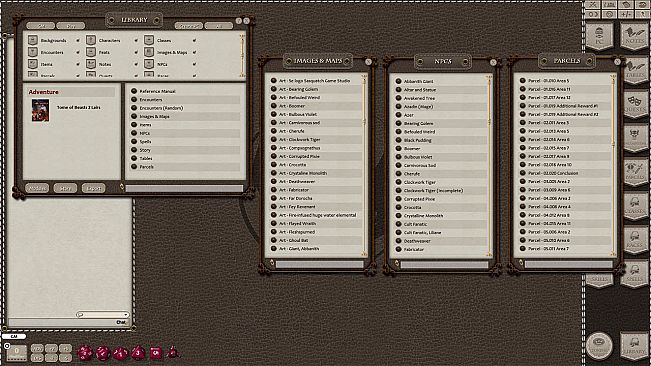Click the modifier stack box showing 0
Image resolution: width=651 pixels, height=366 pixels.
coord(17,353)
